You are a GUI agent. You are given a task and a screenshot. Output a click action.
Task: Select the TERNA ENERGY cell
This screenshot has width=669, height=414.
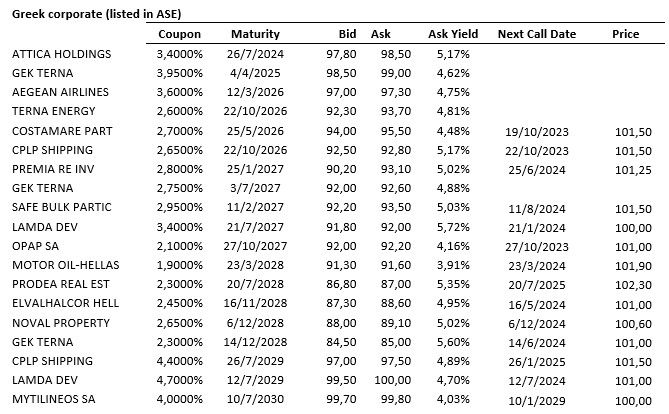coord(53,111)
